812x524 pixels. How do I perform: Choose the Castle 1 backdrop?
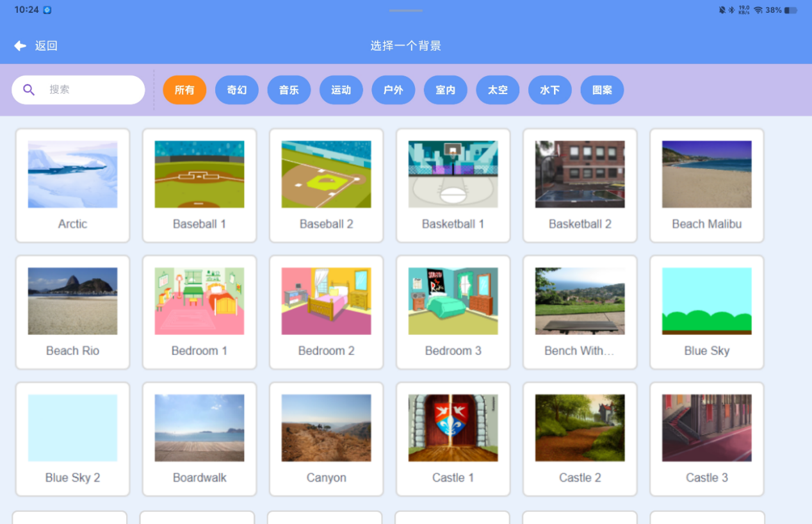(453, 438)
